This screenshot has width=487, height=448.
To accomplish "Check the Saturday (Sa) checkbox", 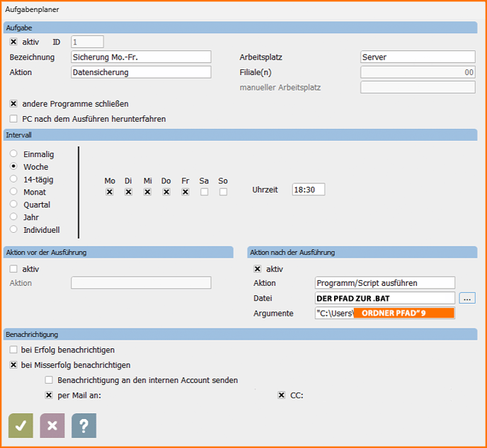I will (x=205, y=192).
